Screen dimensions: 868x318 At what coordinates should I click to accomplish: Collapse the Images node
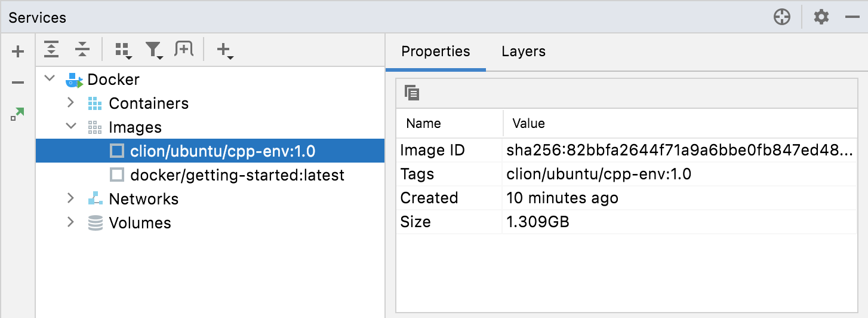tap(71, 127)
